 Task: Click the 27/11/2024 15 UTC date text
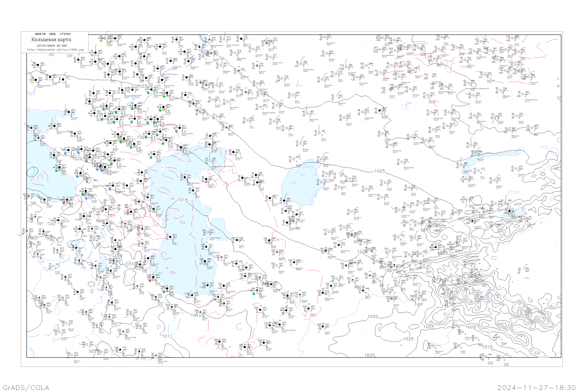(x=52, y=46)
